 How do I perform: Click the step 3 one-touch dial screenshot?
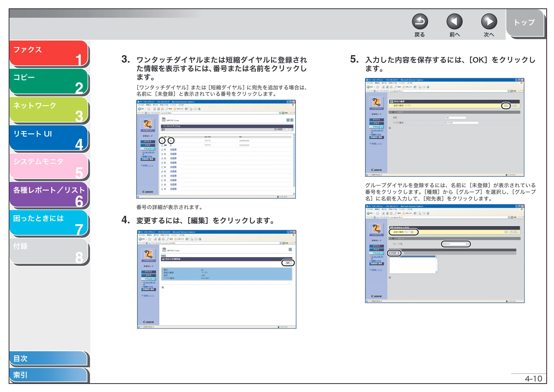[x=216, y=149]
